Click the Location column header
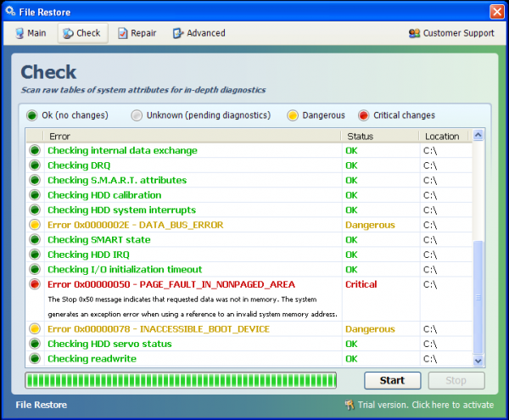509x420 pixels. (x=444, y=136)
